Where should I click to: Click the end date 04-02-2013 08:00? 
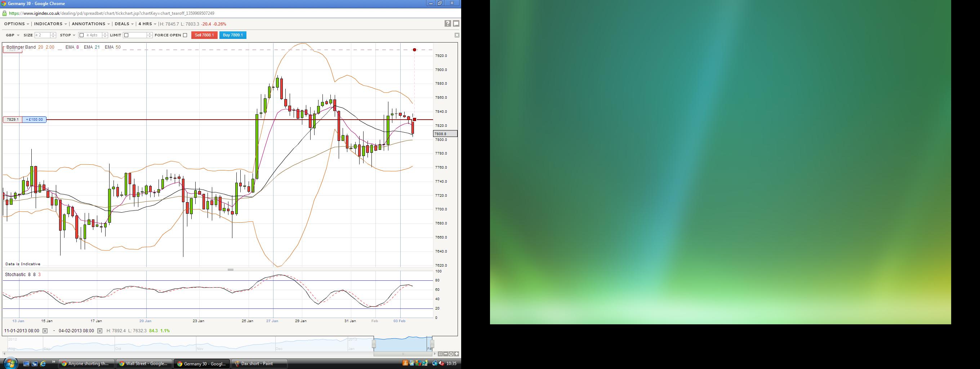[76, 331]
